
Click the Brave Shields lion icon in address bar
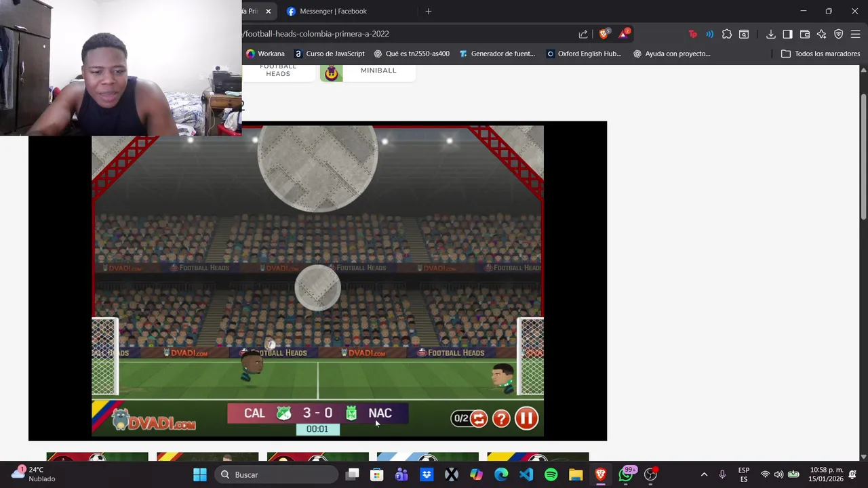(604, 34)
